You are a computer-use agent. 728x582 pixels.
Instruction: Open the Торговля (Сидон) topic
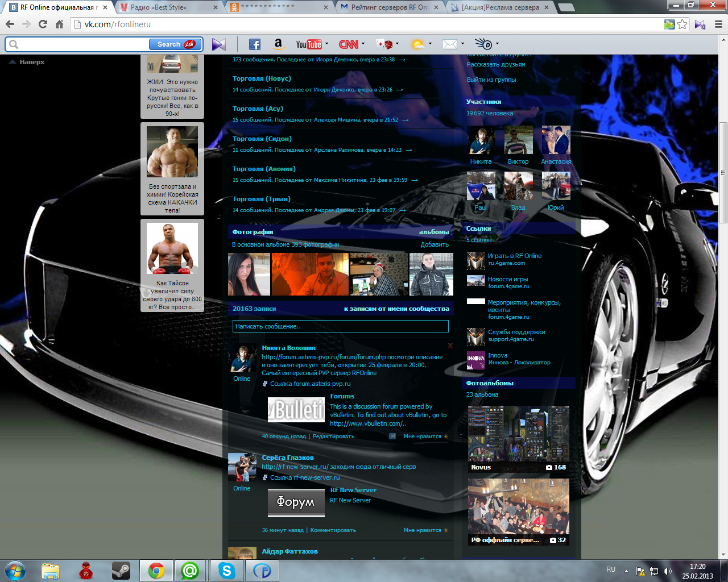[262, 139]
